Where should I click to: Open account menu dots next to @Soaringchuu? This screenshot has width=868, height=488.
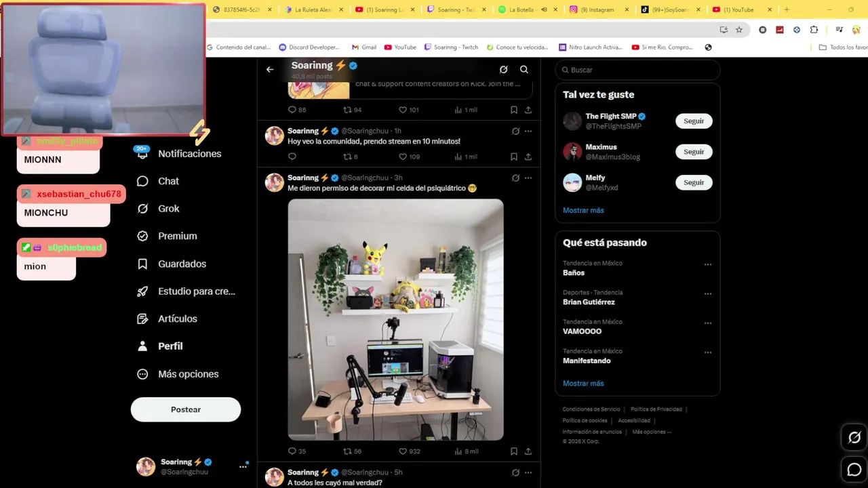[243, 466]
